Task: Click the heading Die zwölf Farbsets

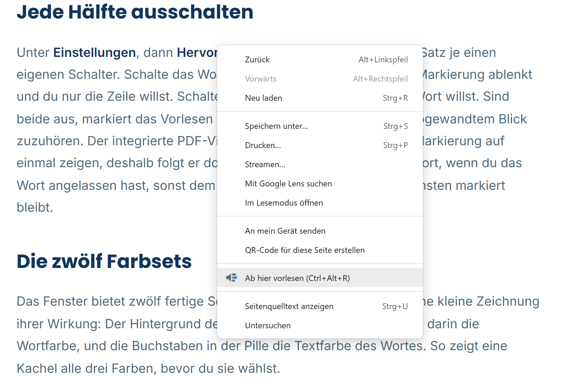Action: pyautogui.click(x=104, y=261)
